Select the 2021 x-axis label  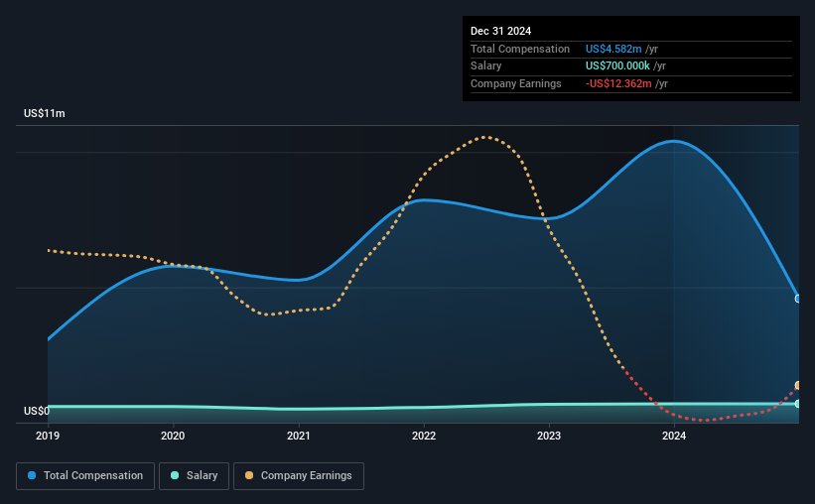coord(299,436)
